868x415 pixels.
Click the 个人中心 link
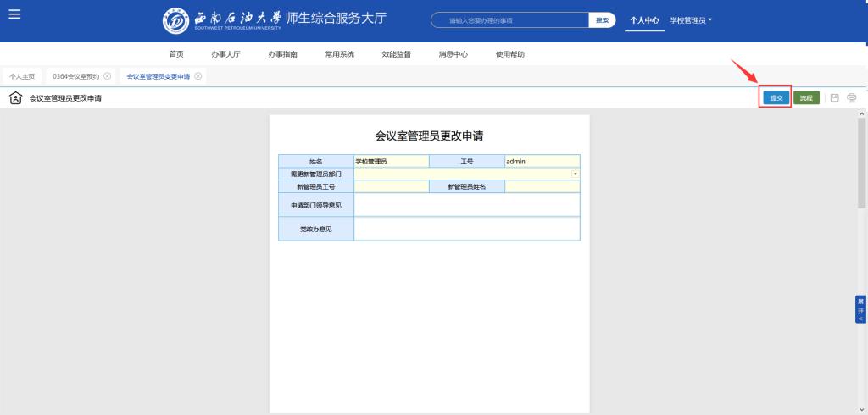click(x=644, y=20)
